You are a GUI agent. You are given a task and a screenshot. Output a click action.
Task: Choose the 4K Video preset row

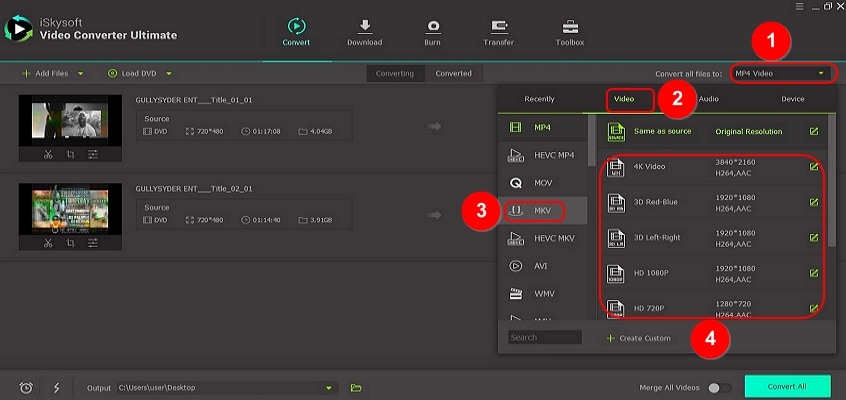point(714,167)
